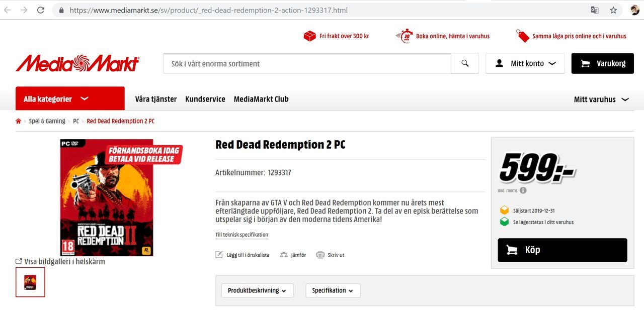Follow the Till teknisk specifikation link
Screen dimensions: 644x311
coord(242,235)
